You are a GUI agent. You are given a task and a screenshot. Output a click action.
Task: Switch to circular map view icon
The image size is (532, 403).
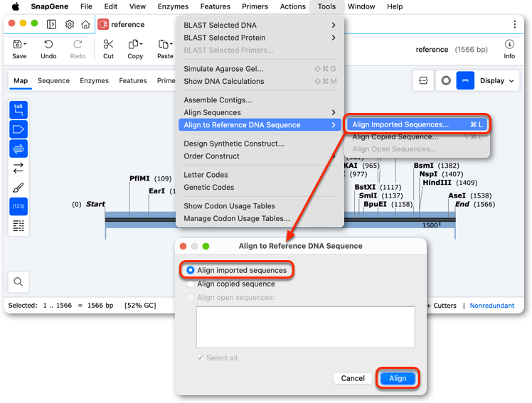[446, 80]
